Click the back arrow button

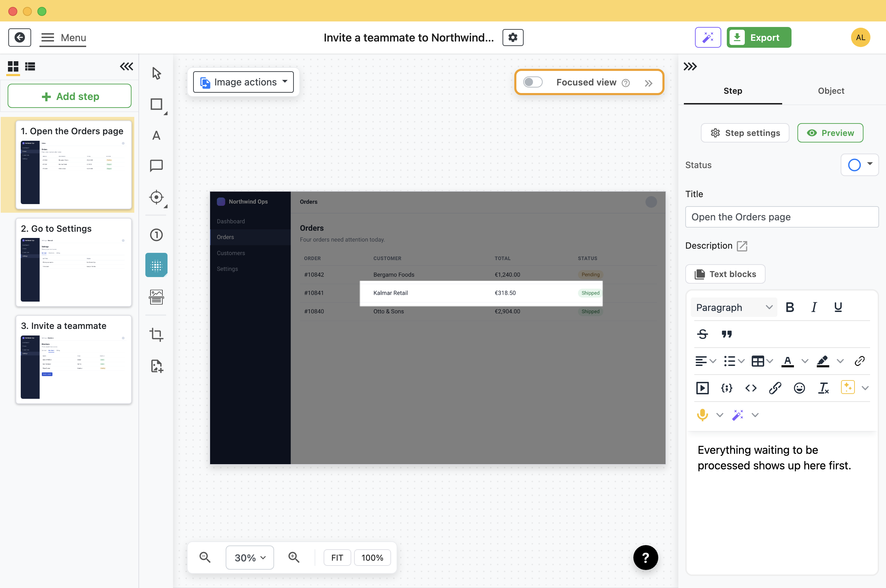[20, 37]
